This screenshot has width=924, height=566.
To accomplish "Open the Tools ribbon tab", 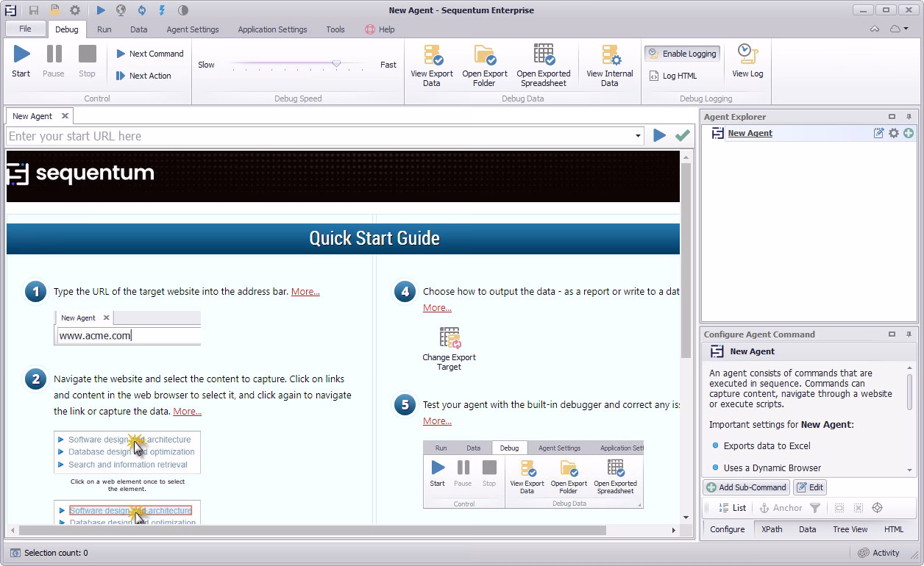I will [x=335, y=29].
